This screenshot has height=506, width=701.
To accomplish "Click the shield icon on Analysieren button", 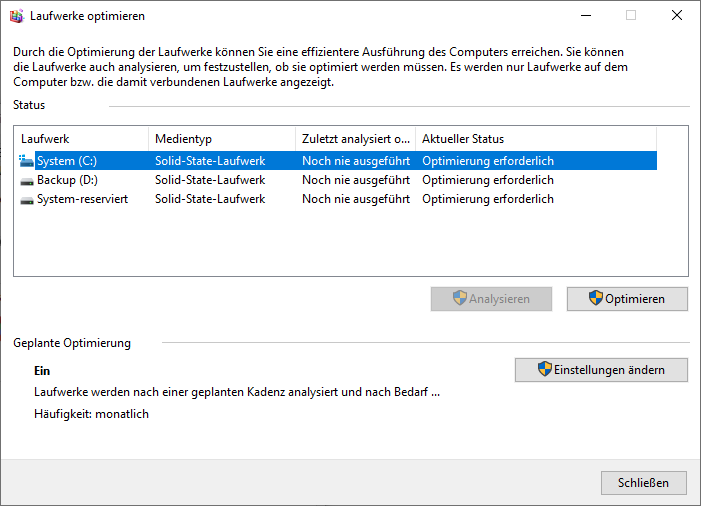I will pos(460,298).
